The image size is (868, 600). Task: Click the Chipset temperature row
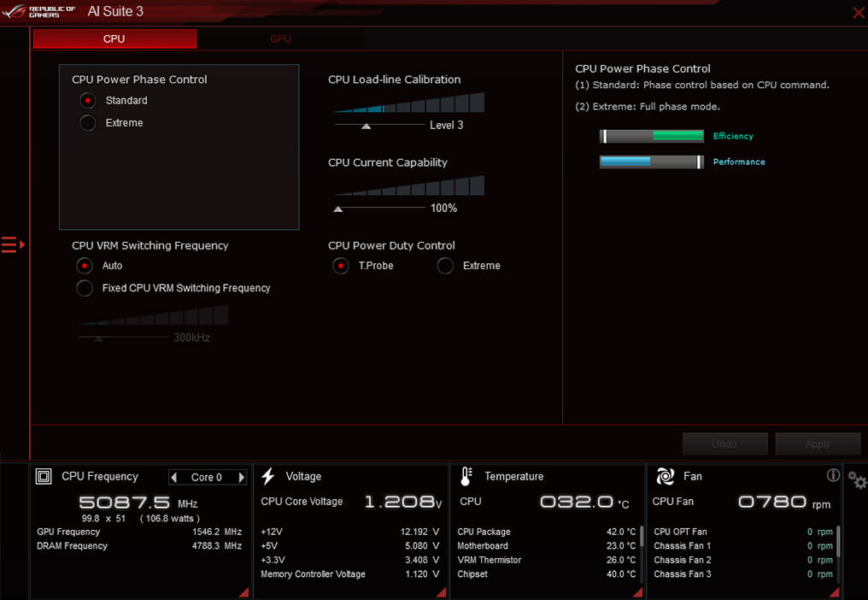click(x=547, y=574)
